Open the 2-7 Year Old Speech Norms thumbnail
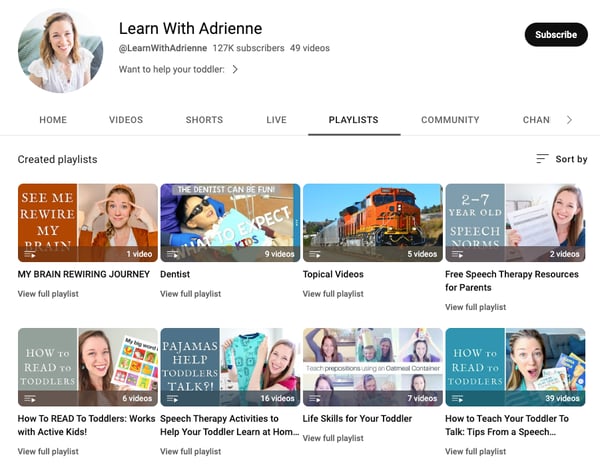 pos(515,223)
